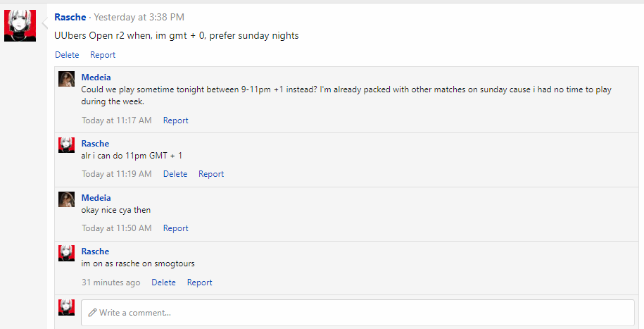Click Medeia's avatar beside "okay nice cya then"
The width and height of the screenshot is (644, 329).
pyautogui.click(x=67, y=199)
